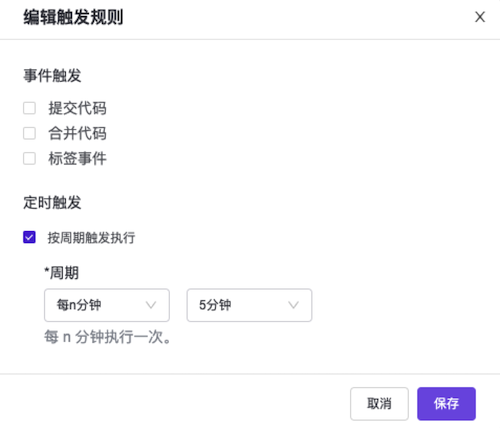Close the 编辑触发规则 dialog with the X icon
The height and width of the screenshot is (428, 500).
tap(480, 17)
